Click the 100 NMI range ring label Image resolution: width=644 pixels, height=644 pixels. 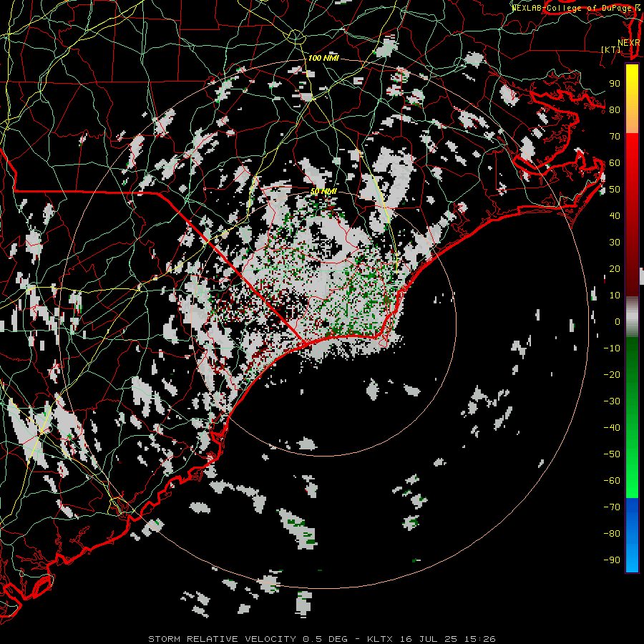[323, 59]
